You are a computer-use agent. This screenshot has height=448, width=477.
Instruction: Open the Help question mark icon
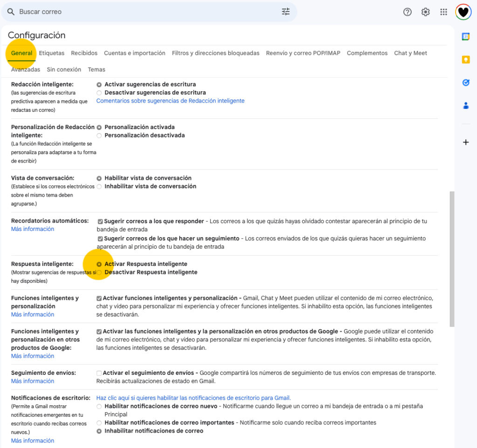tap(407, 12)
